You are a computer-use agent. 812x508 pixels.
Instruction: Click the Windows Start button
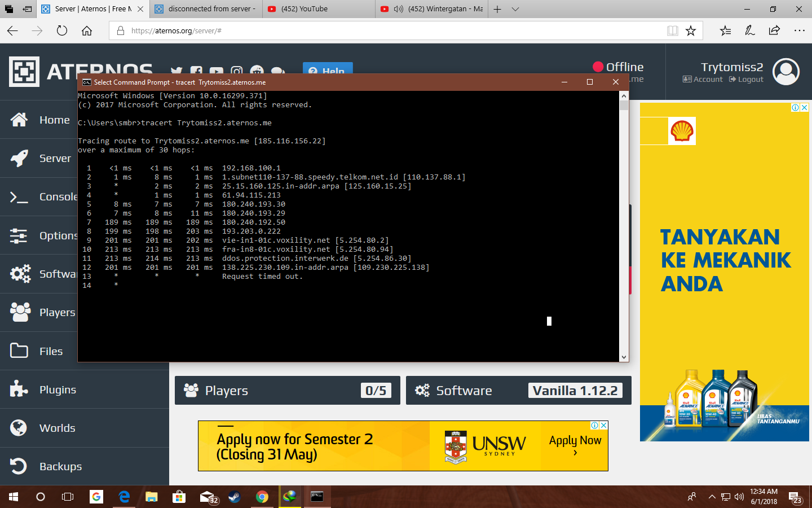14,497
